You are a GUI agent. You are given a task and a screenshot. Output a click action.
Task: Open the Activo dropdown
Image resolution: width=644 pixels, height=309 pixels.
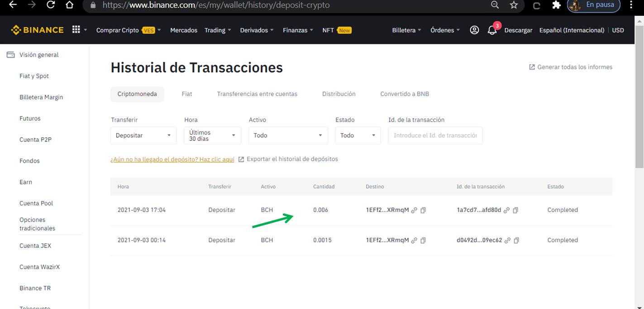288,135
